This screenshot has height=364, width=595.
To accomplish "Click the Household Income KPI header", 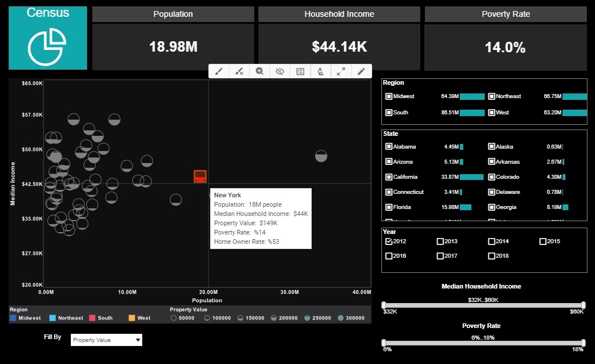I will point(339,14).
